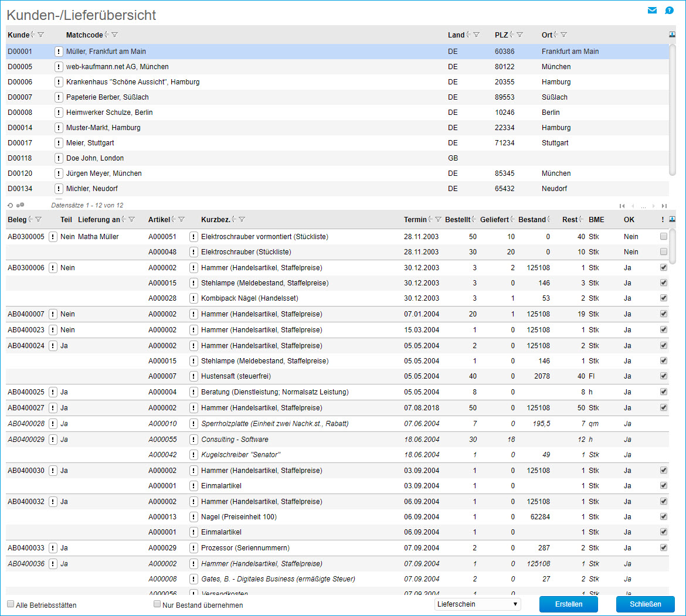
Task: Go to last page of records
Action: pos(664,206)
